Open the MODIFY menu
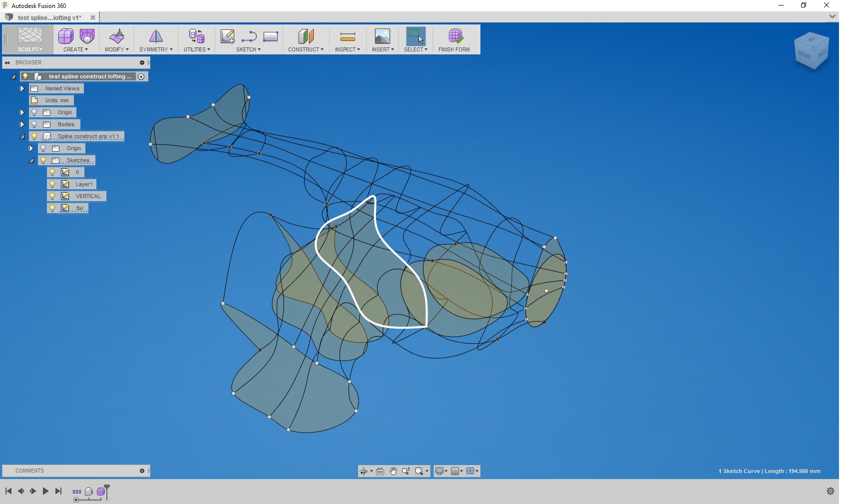Image resolution: width=841 pixels, height=504 pixels. 117,49
